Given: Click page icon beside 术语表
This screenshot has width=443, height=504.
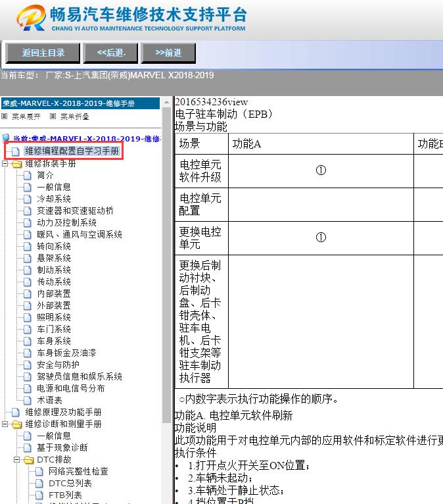Looking at the screenshot, I should [28, 401].
